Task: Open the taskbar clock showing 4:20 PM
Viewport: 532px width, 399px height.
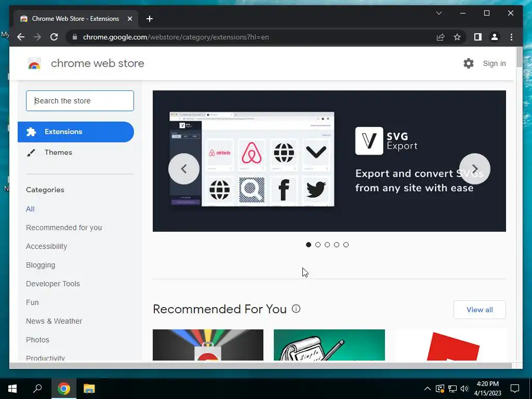Action: point(487,389)
